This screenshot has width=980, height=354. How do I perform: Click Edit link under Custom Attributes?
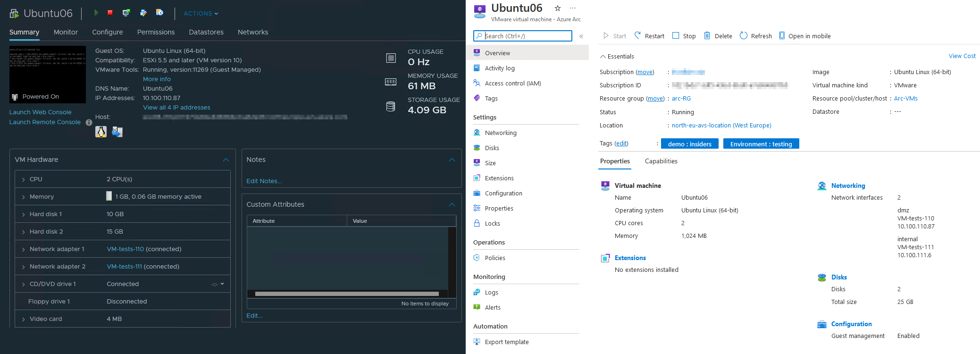click(x=254, y=316)
